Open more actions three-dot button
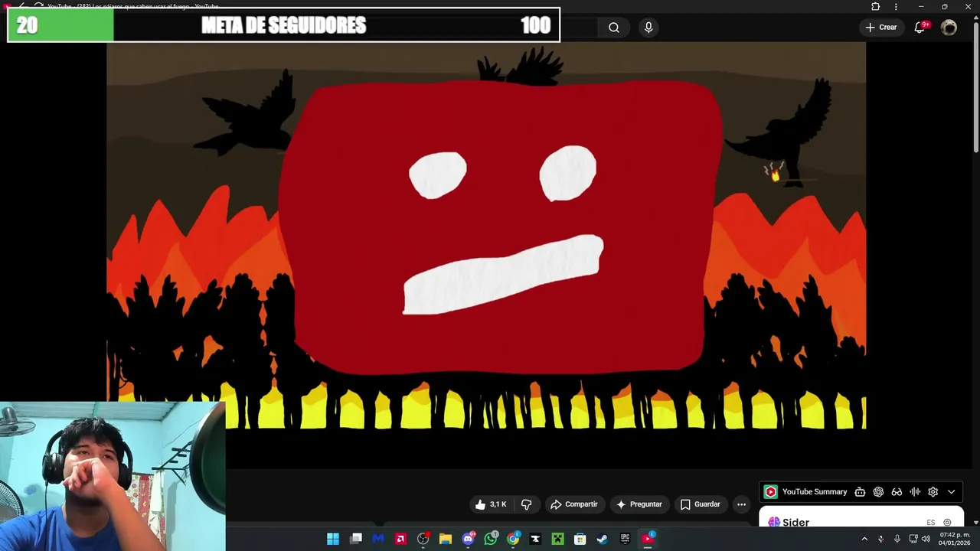Image resolution: width=980 pixels, height=551 pixels. coord(741,504)
